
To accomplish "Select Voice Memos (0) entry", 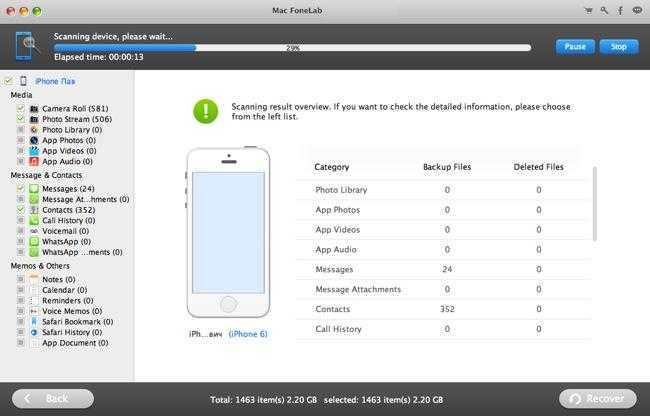I will coord(72,311).
